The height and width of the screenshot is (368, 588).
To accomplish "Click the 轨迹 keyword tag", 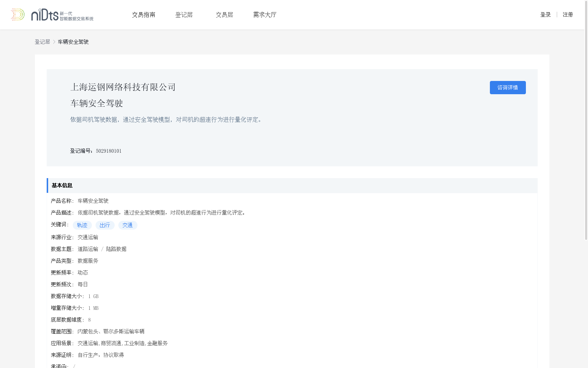I will [x=82, y=225].
